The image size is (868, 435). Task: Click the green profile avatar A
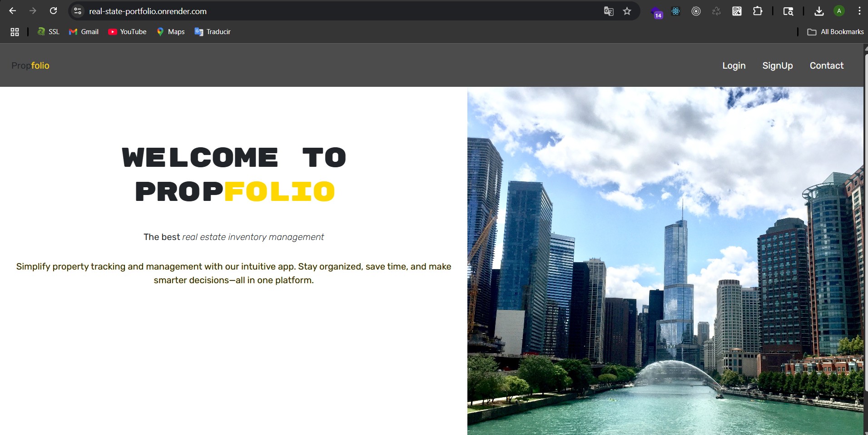(839, 11)
